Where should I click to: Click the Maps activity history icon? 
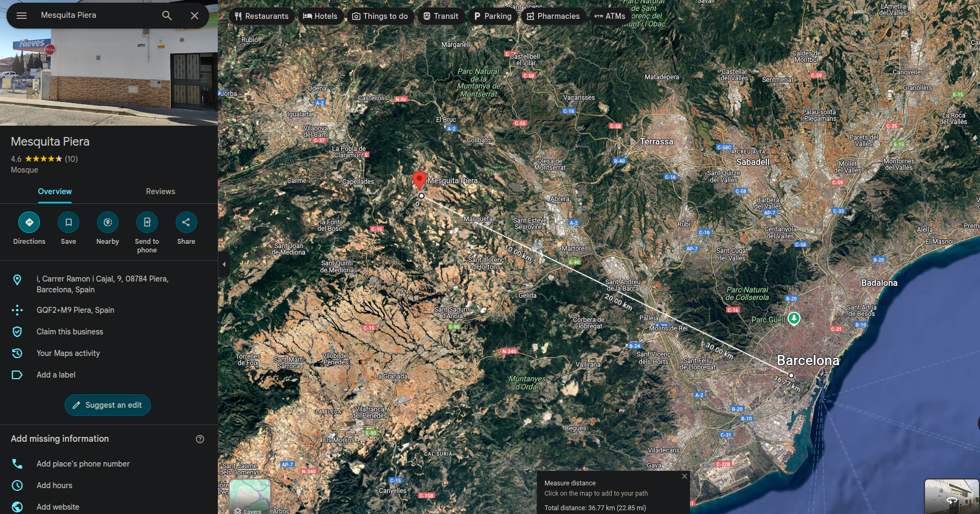click(17, 353)
